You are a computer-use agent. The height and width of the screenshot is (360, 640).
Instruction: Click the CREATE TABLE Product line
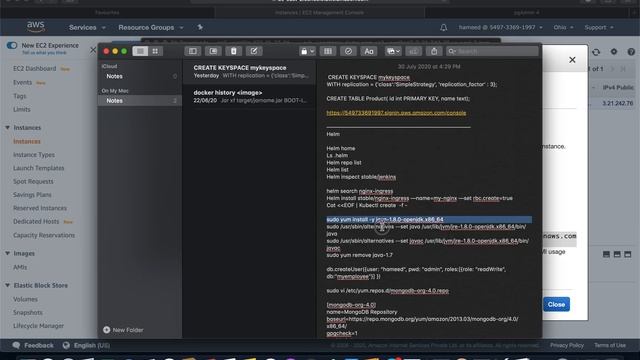point(398,99)
